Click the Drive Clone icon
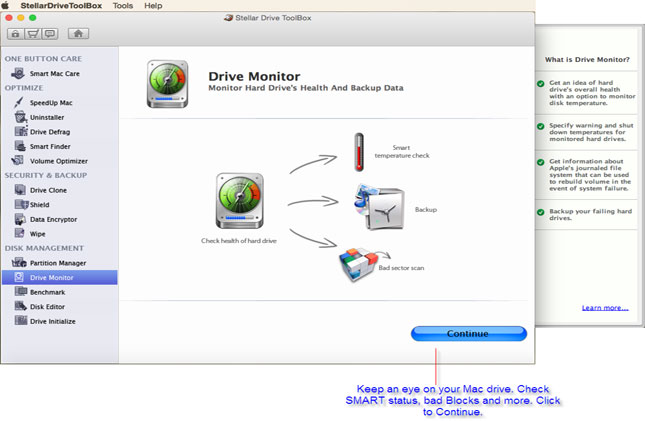Image resolution: width=645 pixels, height=421 pixels. (x=20, y=190)
